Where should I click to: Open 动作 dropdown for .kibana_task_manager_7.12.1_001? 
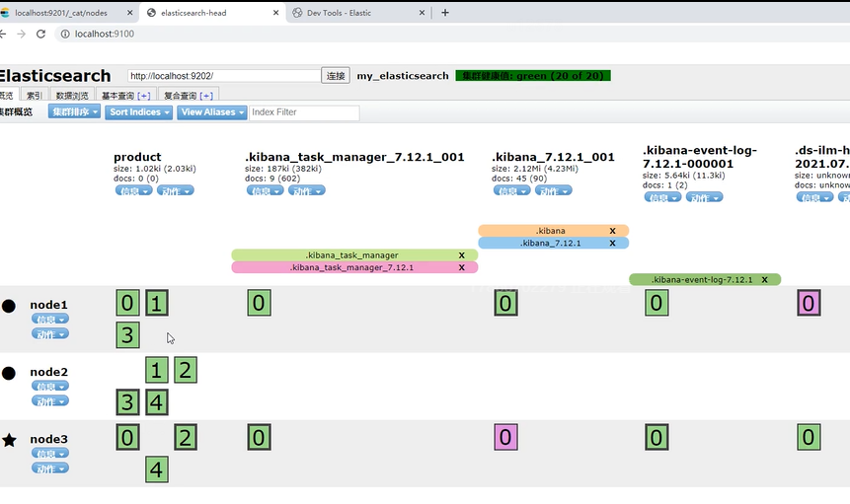[x=306, y=190]
